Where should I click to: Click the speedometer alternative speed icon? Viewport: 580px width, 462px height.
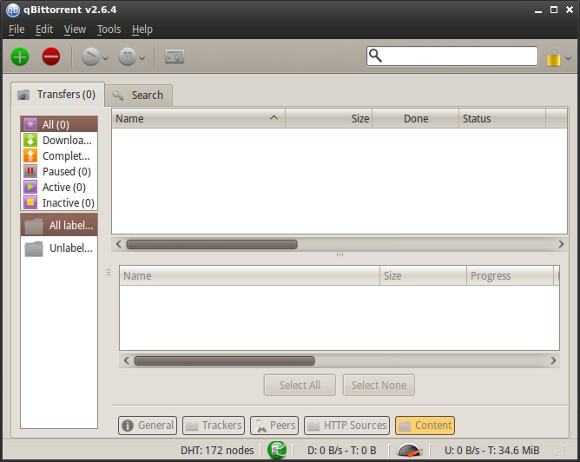409,450
